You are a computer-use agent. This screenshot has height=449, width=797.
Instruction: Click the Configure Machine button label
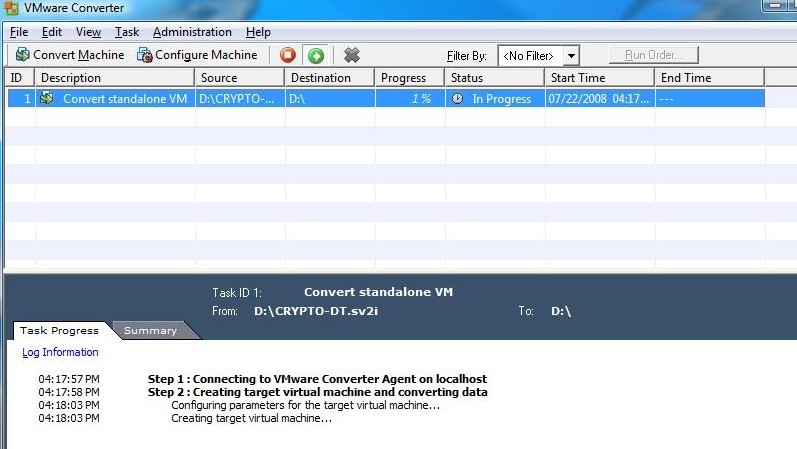tap(206, 55)
